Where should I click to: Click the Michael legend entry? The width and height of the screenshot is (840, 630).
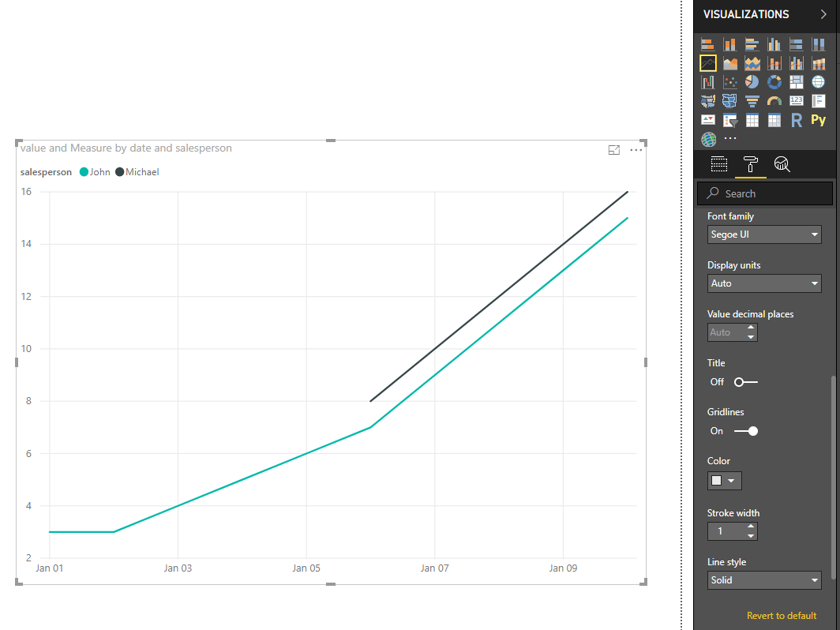[x=137, y=172]
